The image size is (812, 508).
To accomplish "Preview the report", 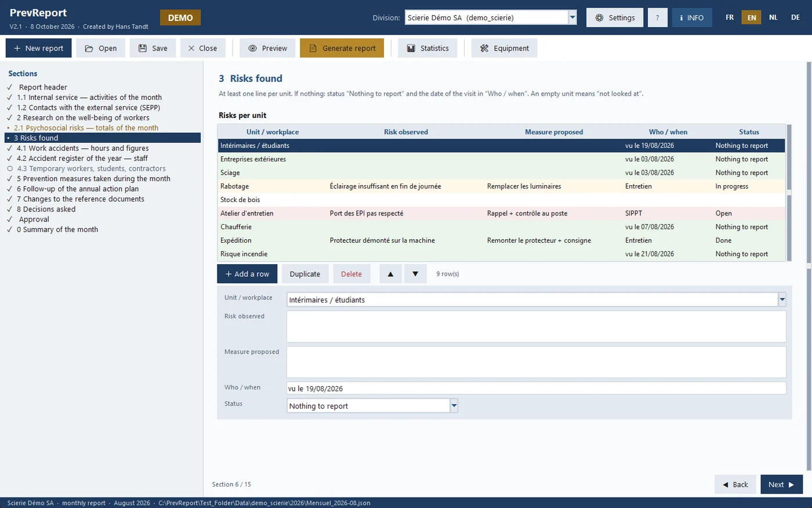I will pos(267,48).
